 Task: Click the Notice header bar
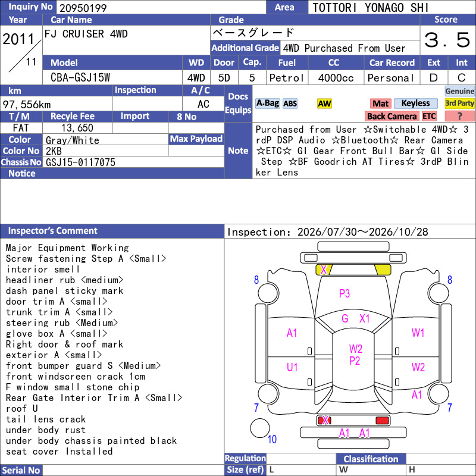(x=112, y=173)
